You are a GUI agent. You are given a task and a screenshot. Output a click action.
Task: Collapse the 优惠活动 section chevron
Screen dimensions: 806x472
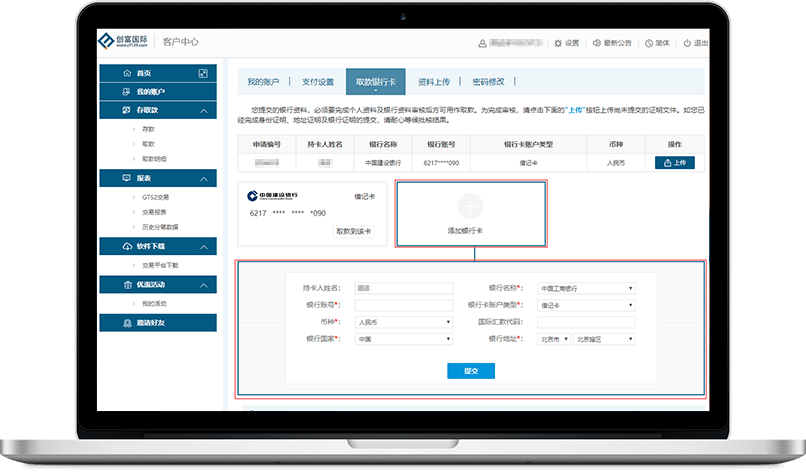pos(204,285)
